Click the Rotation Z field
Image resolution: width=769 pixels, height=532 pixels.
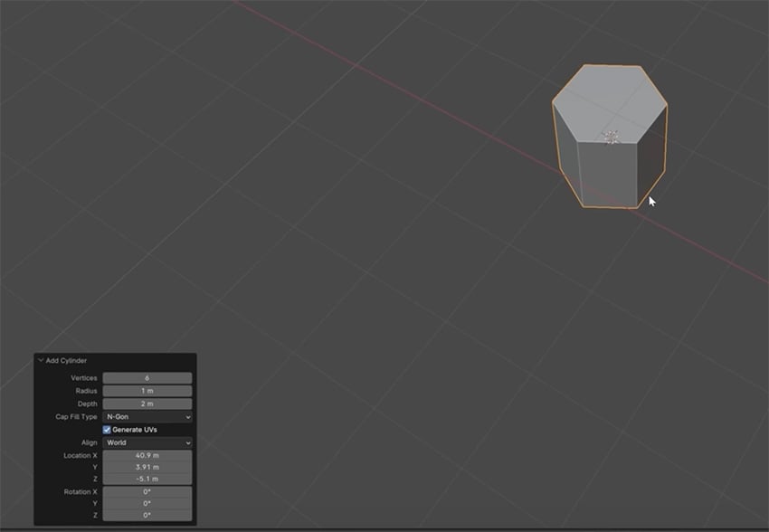point(147,516)
